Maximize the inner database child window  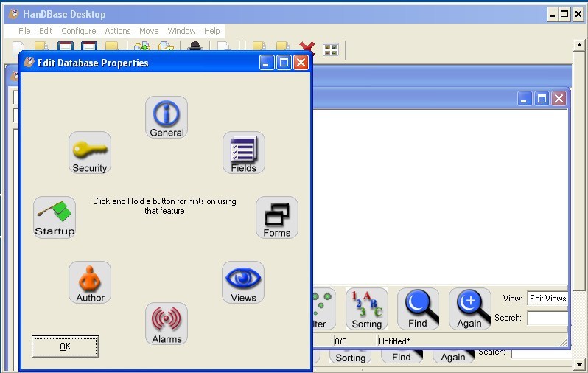tap(542, 99)
